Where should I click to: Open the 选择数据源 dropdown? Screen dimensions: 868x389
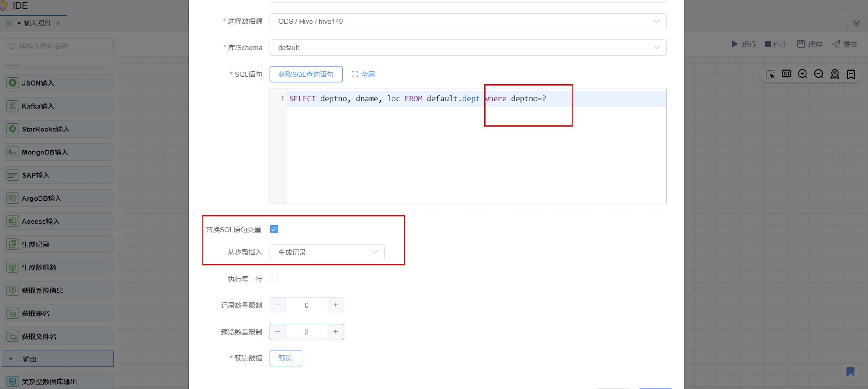(x=467, y=22)
